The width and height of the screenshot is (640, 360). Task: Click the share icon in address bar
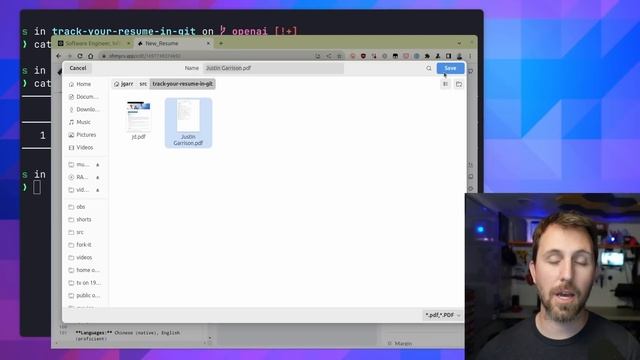pyautogui.click(x=329, y=56)
